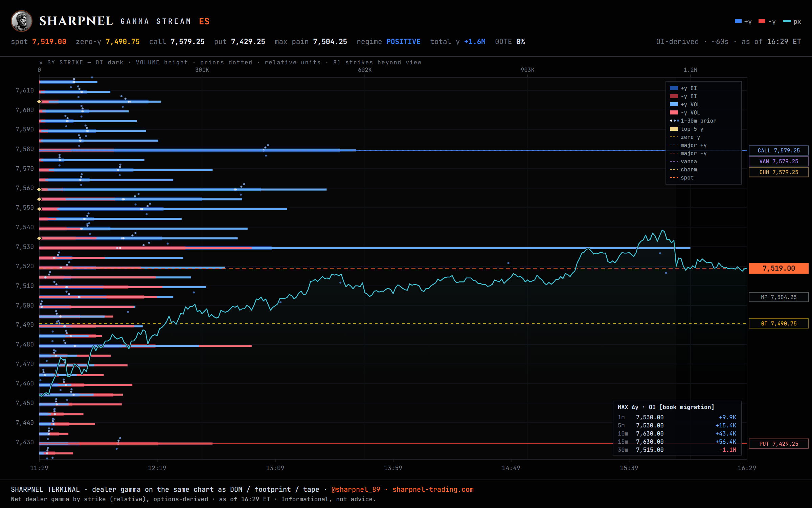812x508 pixels.
Task: Click the vanna legend entry
Action: tap(683, 161)
